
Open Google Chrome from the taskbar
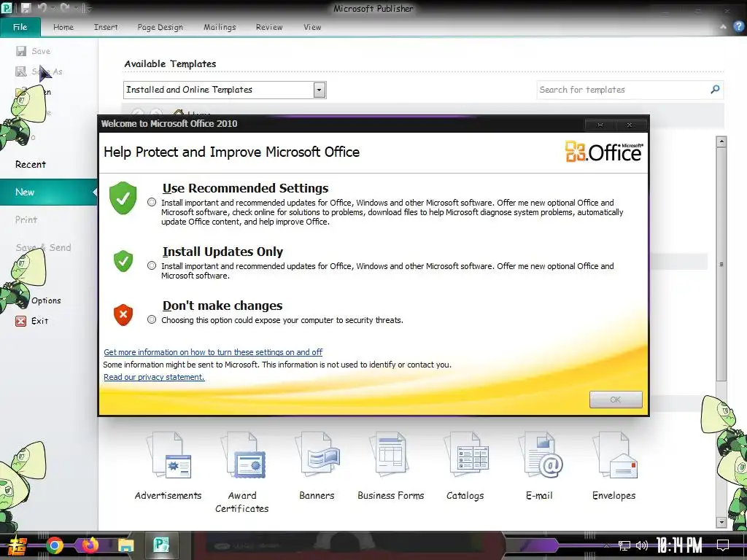[54, 545]
